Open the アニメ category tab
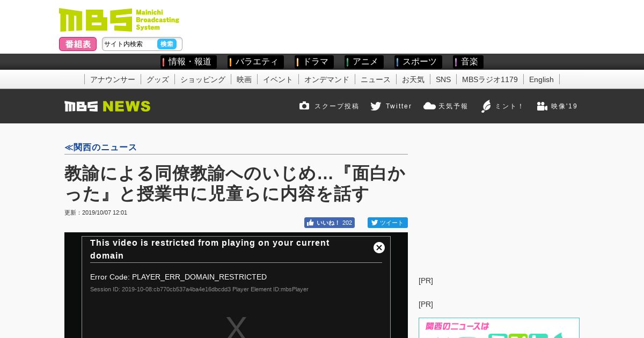This screenshot has width=644, height=338. tap(364, 62)
